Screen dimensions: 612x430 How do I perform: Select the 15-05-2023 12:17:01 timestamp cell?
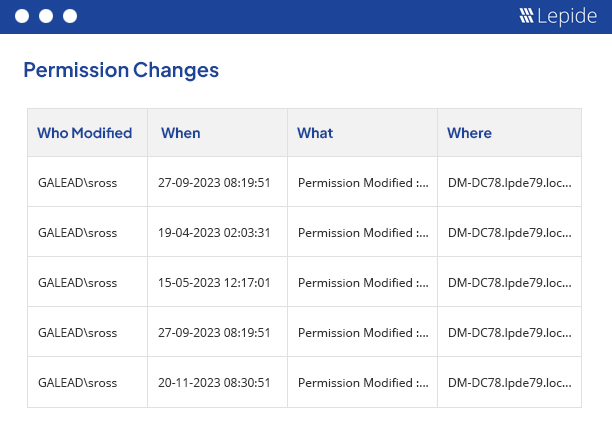214,283
